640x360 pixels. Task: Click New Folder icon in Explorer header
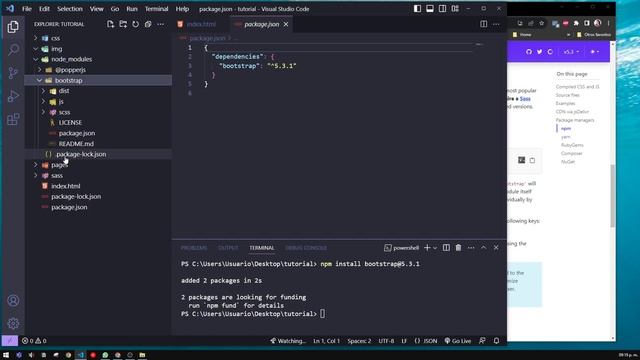(x=123, y=24)
